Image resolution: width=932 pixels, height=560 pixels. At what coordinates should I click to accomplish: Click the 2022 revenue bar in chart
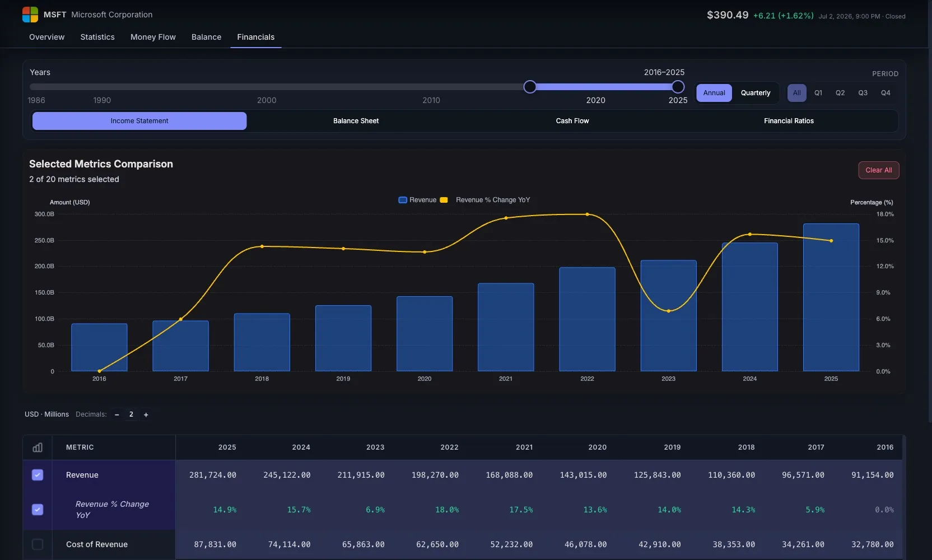(587, 319)
